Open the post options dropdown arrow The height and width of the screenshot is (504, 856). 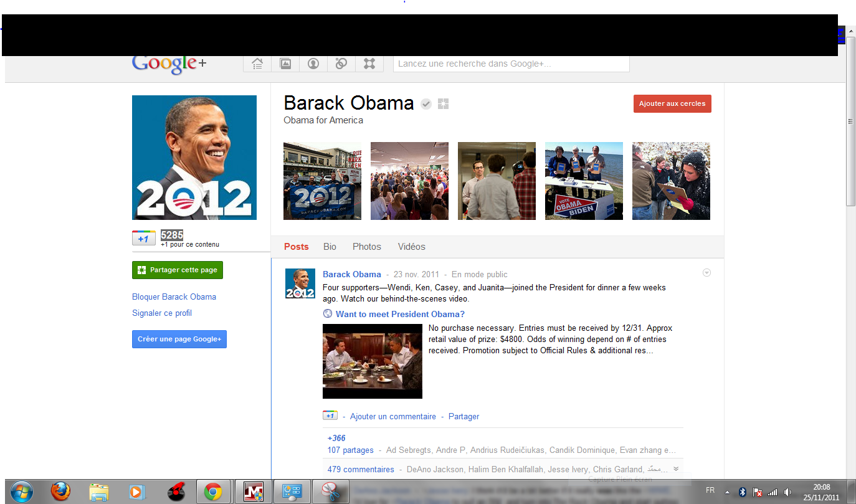[x=706, y=273]
